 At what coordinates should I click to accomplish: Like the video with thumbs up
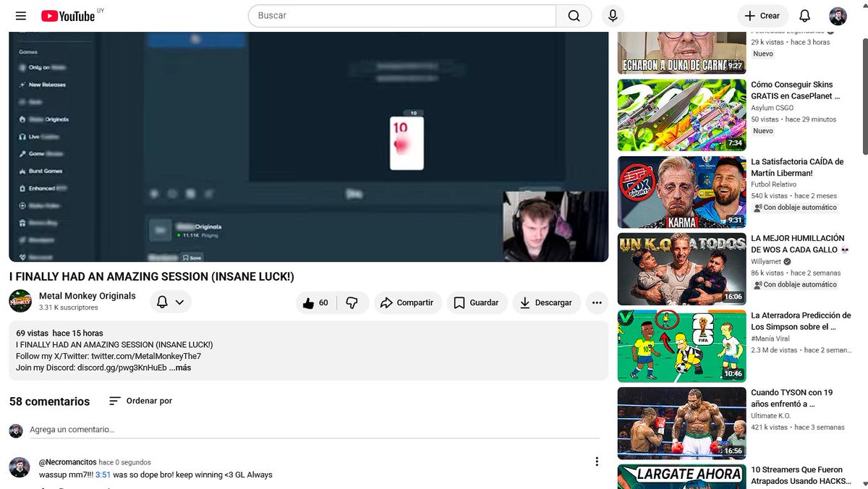pos(316,302)
